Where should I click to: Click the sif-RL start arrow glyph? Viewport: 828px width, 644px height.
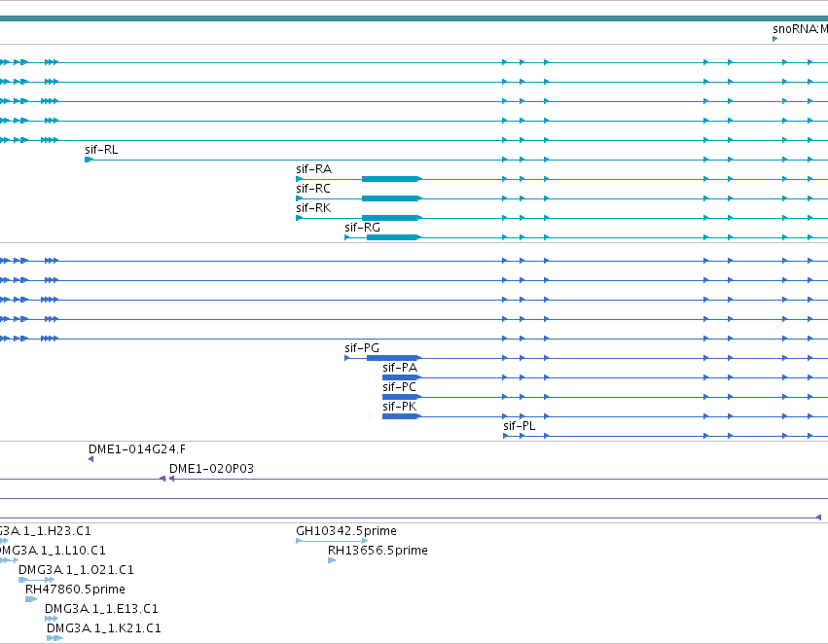pos(89,160)
